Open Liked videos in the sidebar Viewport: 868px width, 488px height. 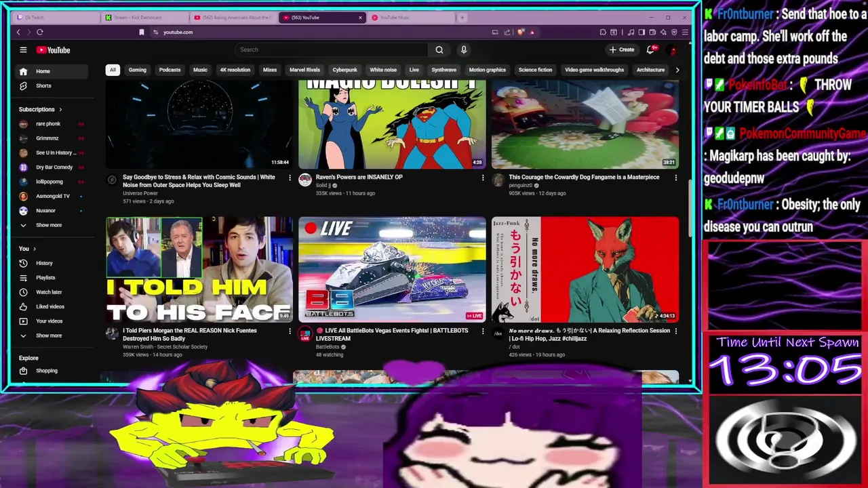(53, 306)
